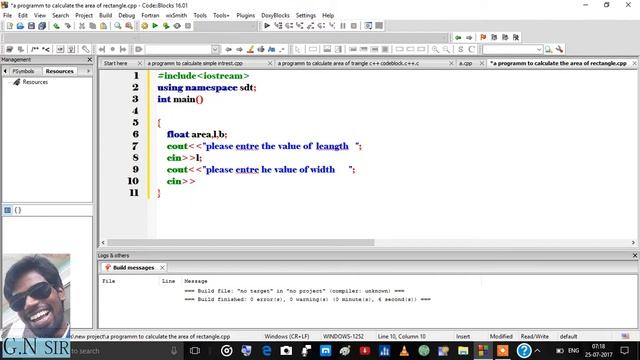
Task: Switch to the area of triangle tab
Action: [348, 63]
